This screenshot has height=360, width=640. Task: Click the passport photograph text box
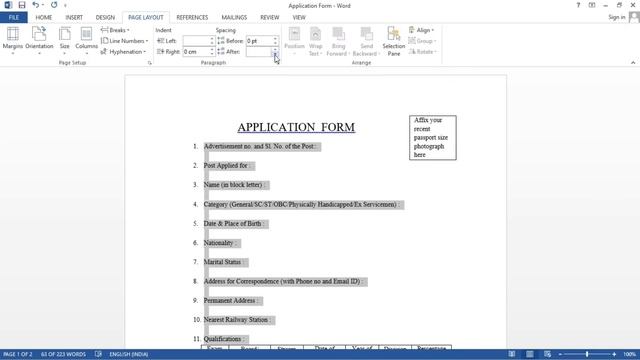[x=433, y=138]
